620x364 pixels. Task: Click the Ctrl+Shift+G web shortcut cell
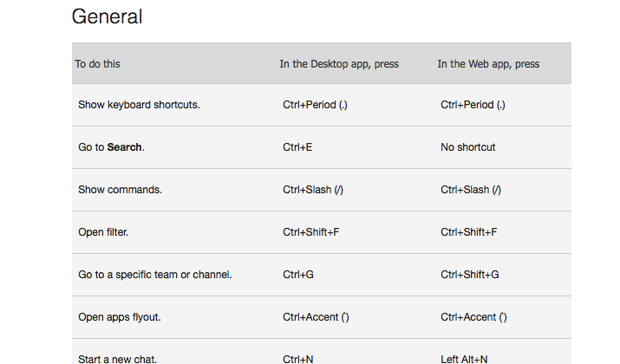(x=470, y=275)
